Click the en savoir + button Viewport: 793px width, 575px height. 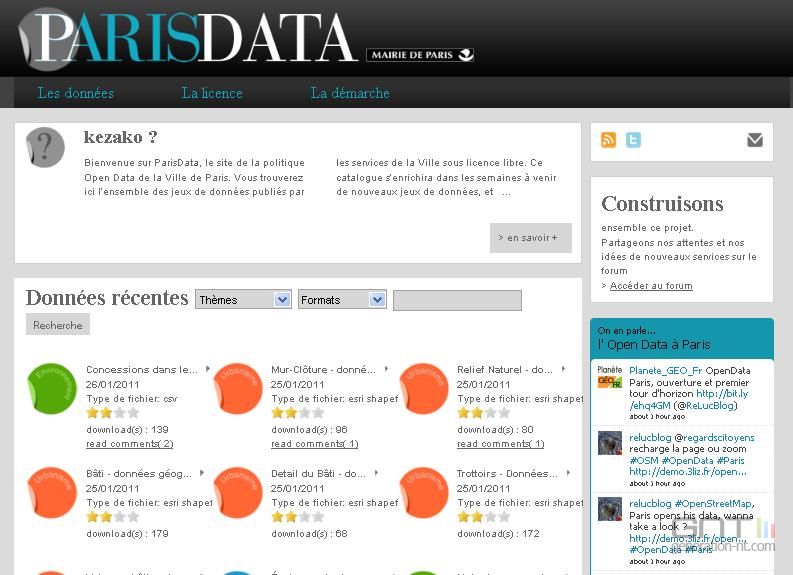[x=531, y=238]
